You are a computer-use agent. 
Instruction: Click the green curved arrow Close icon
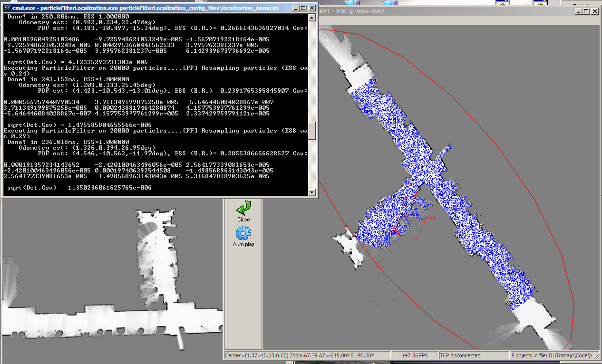243,208
